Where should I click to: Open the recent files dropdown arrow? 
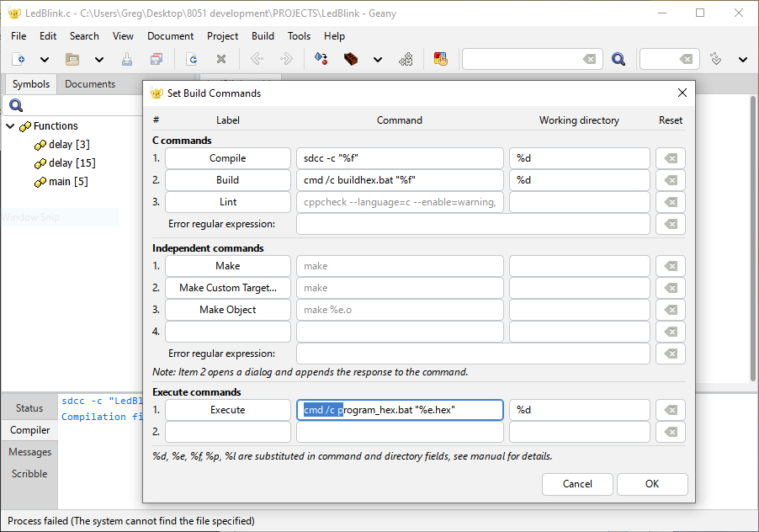(98, 60)
